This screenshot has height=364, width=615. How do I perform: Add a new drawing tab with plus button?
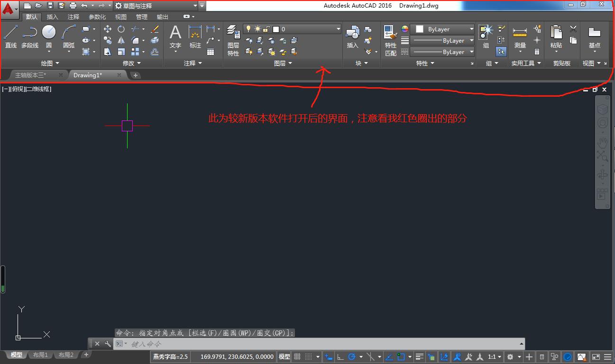pyautogui.click(x=135, y=75)
